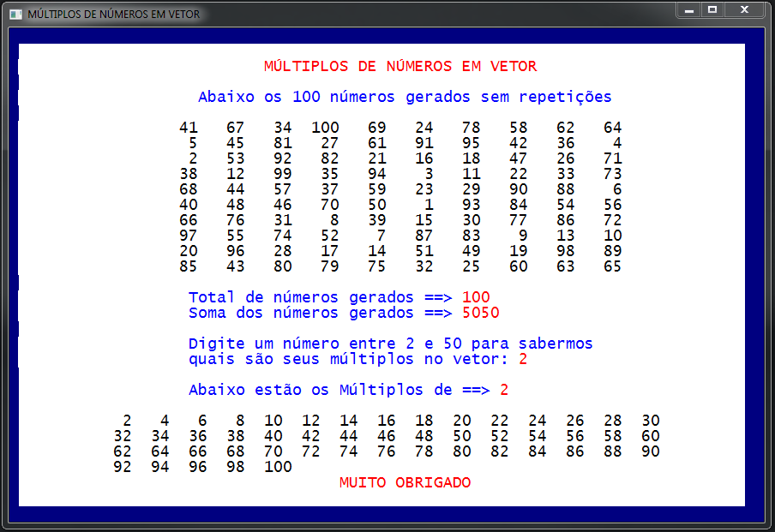Screen dimensions: 775x532
Task: Click 'Digite um número entre 2 e 50 para sabermos'
Action: 390,344
